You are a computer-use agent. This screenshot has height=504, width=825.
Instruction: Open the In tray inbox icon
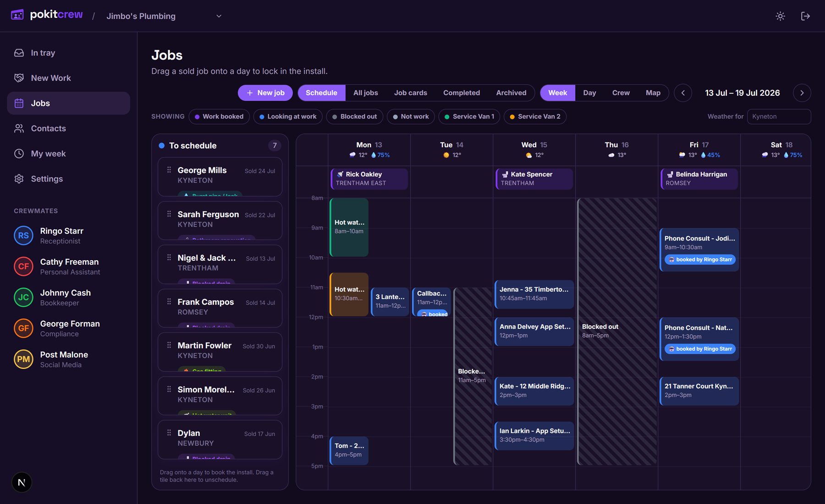tap(19, 53)
